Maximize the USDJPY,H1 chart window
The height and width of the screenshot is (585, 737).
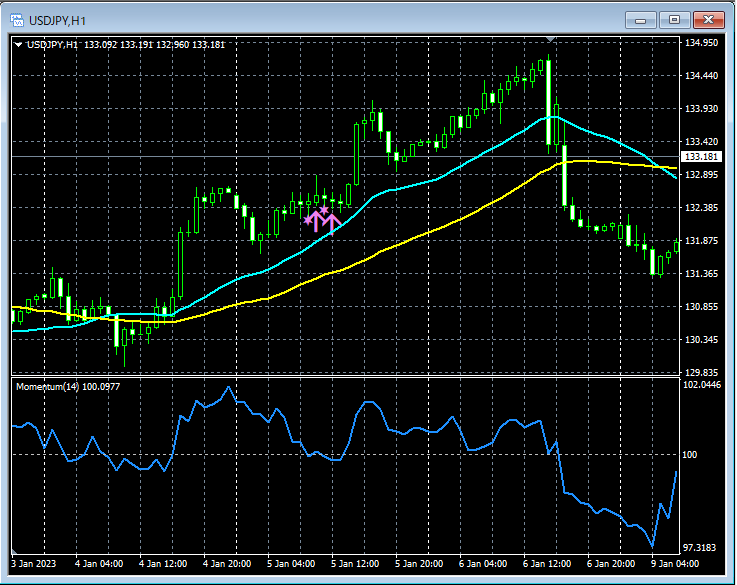[x=674, y=20]
